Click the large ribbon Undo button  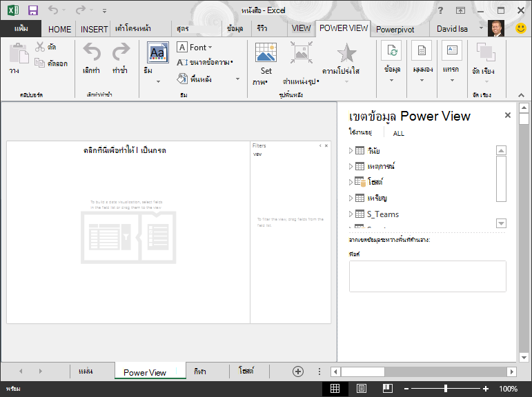point(92,52)
